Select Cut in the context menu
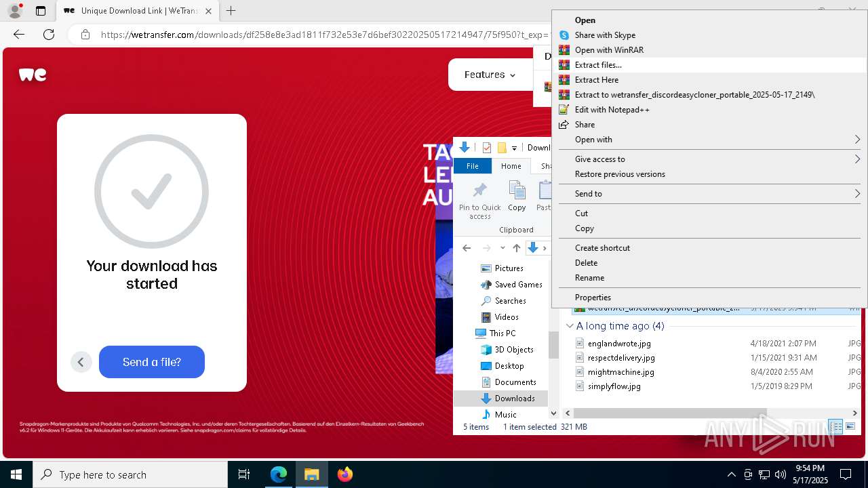 [x=709, y=213]
